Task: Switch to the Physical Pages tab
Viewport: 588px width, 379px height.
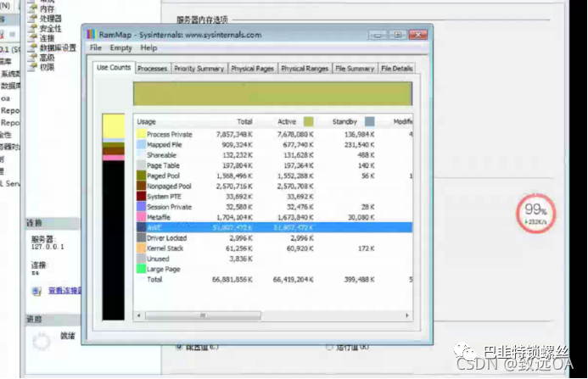Action: coord(252,69)
